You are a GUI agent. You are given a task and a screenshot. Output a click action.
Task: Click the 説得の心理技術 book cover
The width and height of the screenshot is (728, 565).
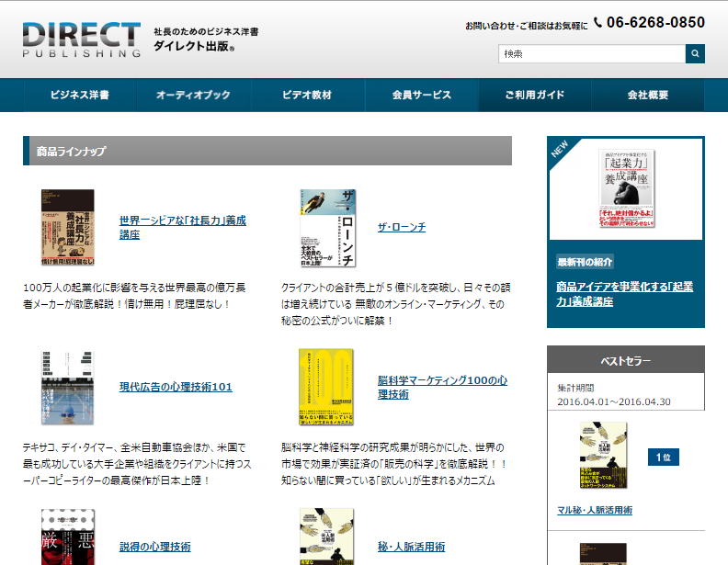pos(68,537)
